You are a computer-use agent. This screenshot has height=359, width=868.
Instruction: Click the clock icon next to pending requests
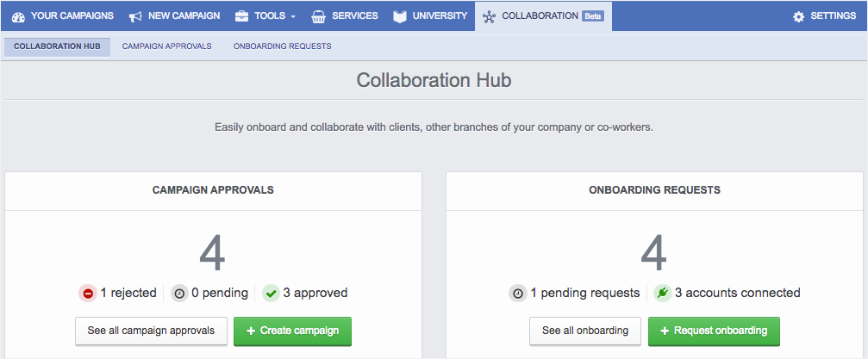[x=518, y=294]
